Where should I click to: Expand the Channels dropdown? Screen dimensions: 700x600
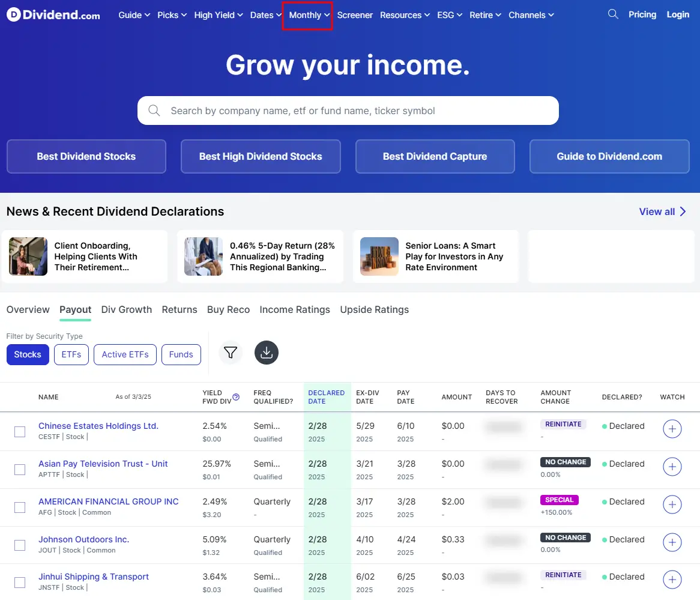point(531,15)
